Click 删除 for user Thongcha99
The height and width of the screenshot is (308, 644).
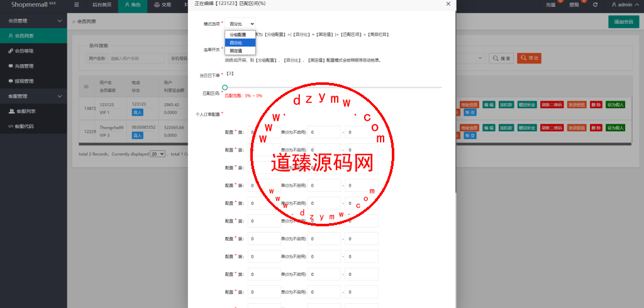coord(596,128)
